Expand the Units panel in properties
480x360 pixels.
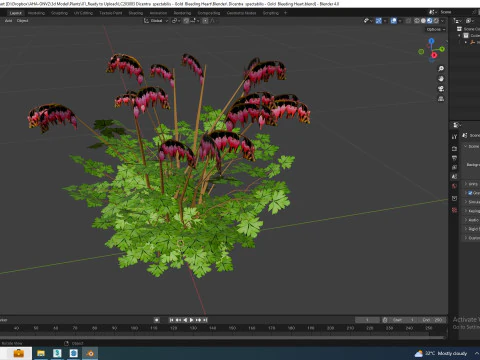pos(466,184)
